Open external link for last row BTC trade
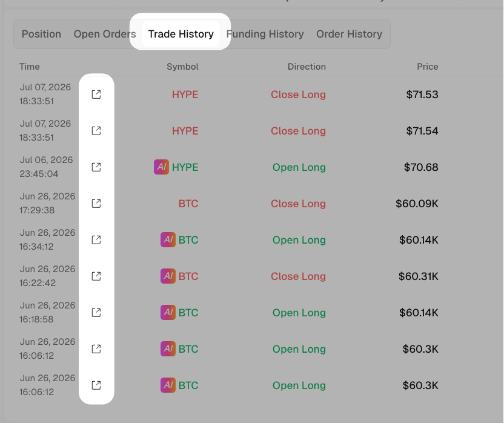 pyautogui.click(x=96, y=385)
